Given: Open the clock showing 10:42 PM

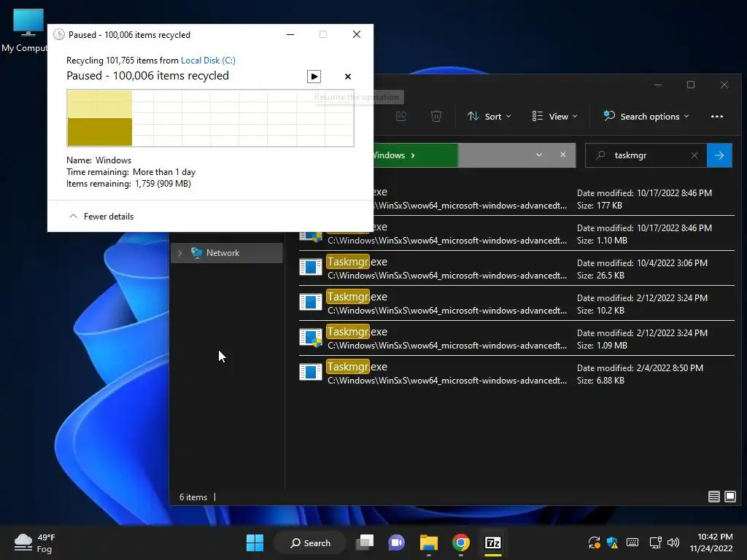Looking at the screenshot, I should pyautogui.click(x=711, y=542).
